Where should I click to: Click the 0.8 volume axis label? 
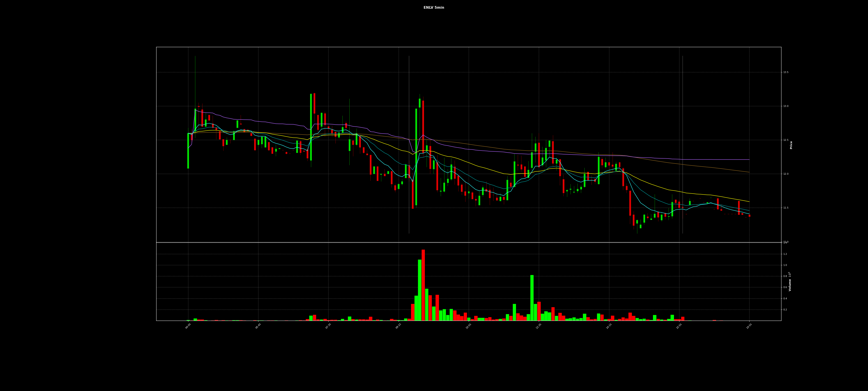[785, 276]
